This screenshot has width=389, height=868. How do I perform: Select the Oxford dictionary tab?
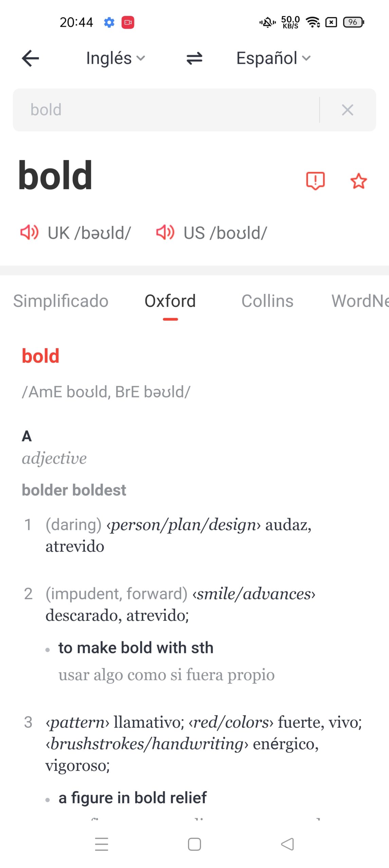tap(170, 301)
